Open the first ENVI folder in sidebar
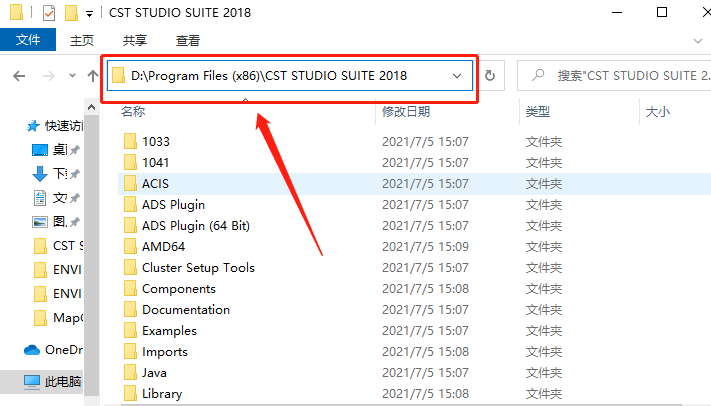The width and height of the screenshot is (711, 406). [x=58, y=269]
